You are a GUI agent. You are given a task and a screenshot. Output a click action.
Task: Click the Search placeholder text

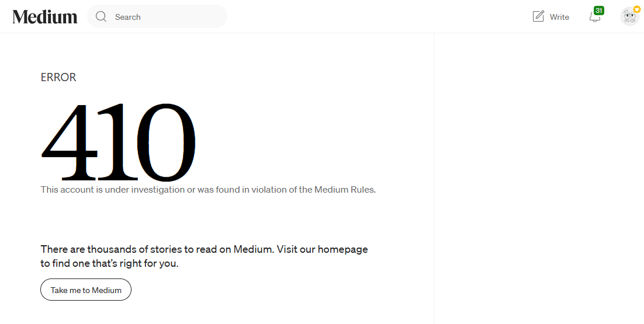[128, 17]
